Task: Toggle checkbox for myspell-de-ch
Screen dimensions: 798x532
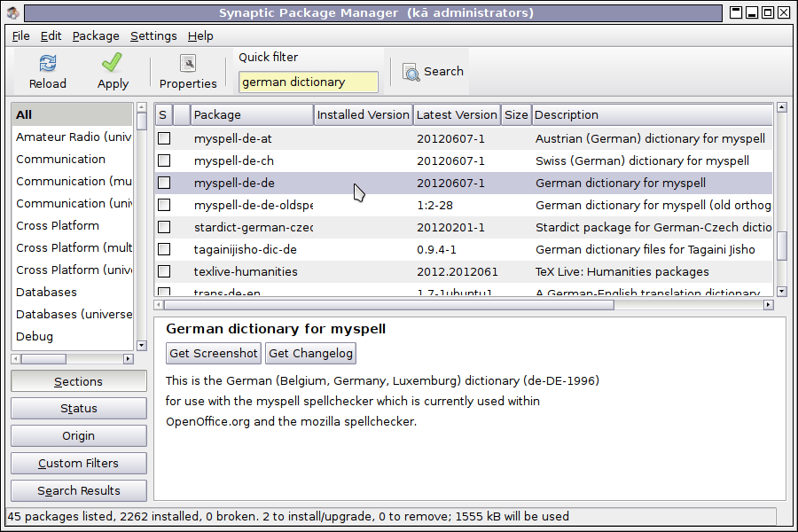Action: 164,160
